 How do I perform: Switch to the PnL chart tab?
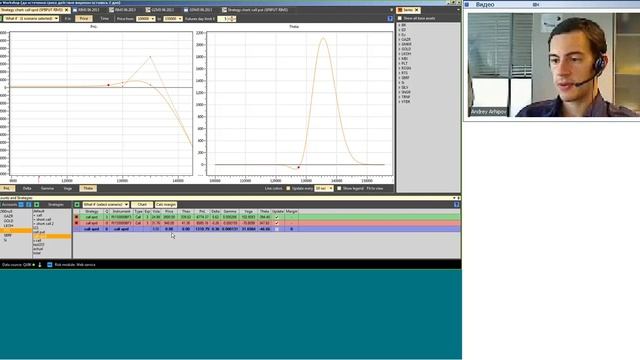(7, 189)
